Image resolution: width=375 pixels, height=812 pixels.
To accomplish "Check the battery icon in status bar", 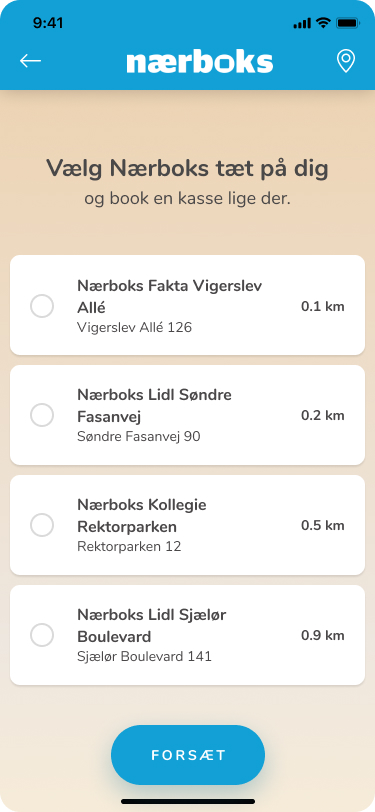I will pos(347,23).
